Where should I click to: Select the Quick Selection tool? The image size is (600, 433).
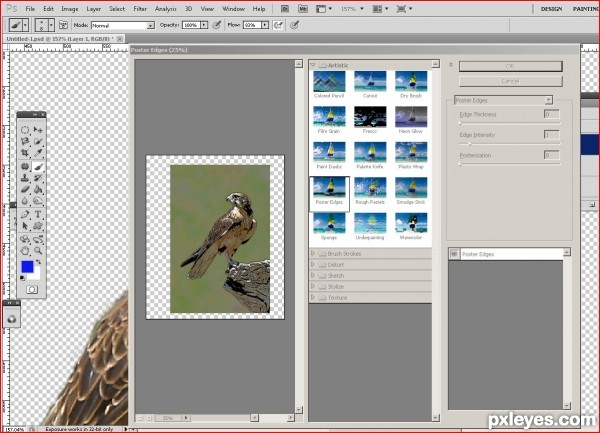point(38,141)
